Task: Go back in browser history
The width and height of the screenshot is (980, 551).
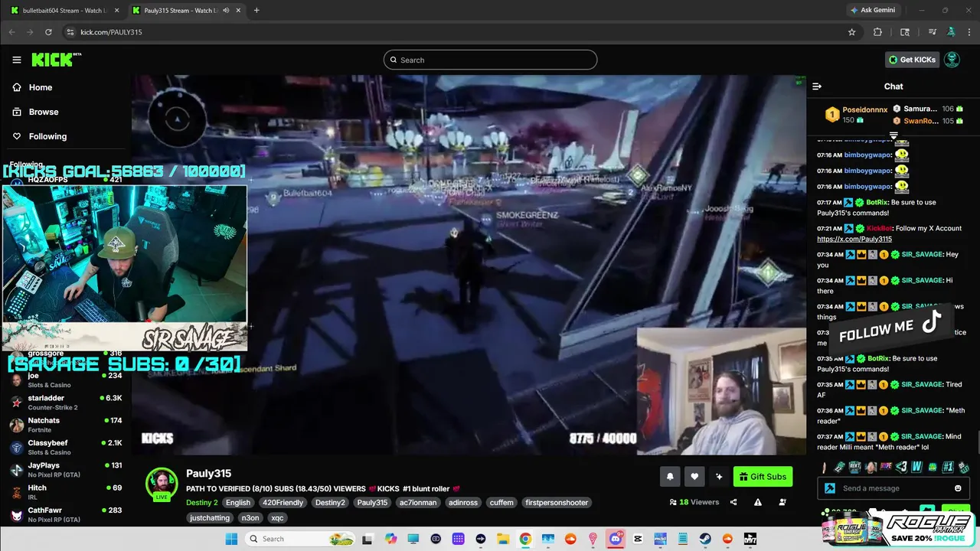Action: point(11,32)
